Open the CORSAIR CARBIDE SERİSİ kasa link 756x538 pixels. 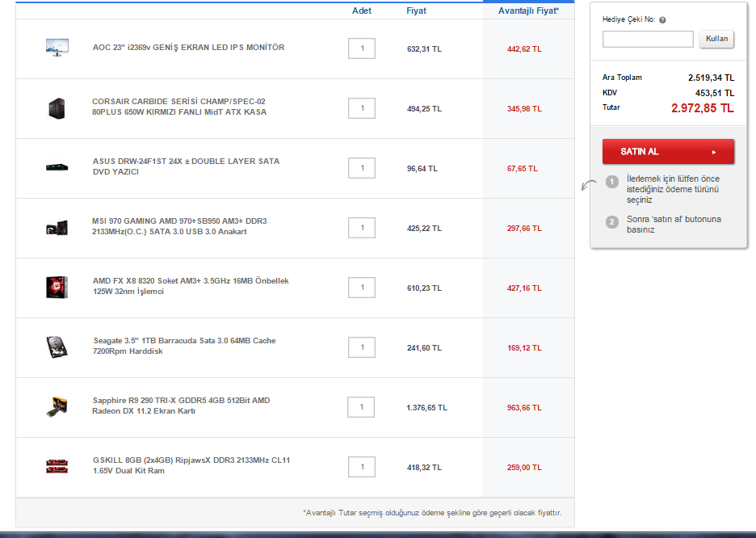179,107
